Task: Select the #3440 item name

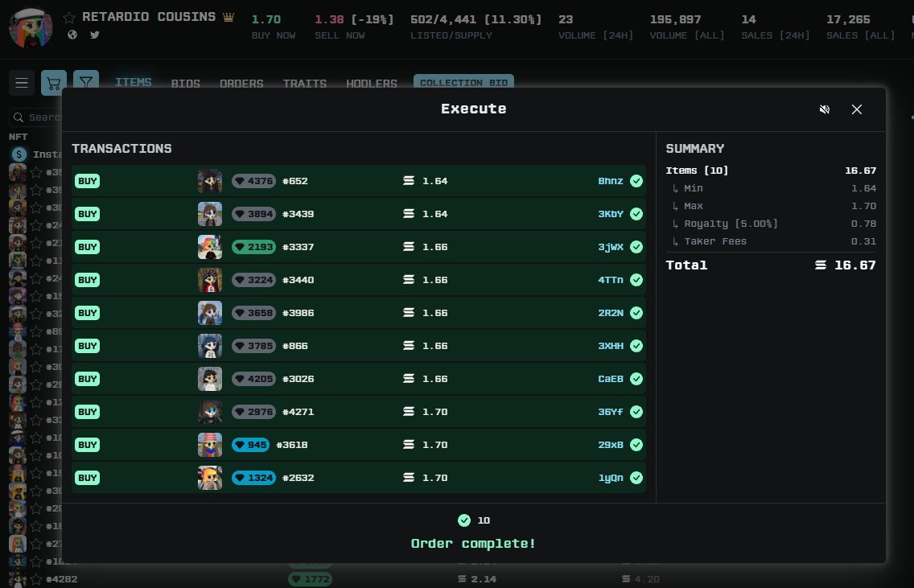Action: (298, 280)
